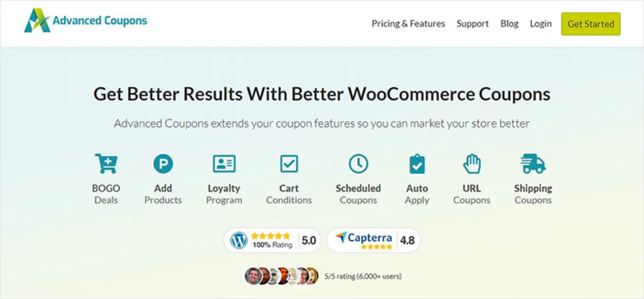Screen dimensions: 644x299
Task: Select the BOGO Deals cart icon
Action: click(106, 163)
